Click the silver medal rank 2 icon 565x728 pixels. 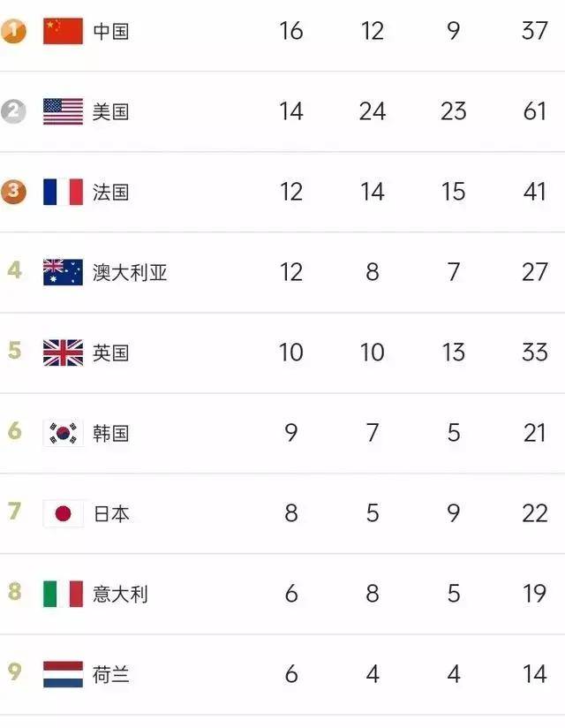click(x=13, y=111)
